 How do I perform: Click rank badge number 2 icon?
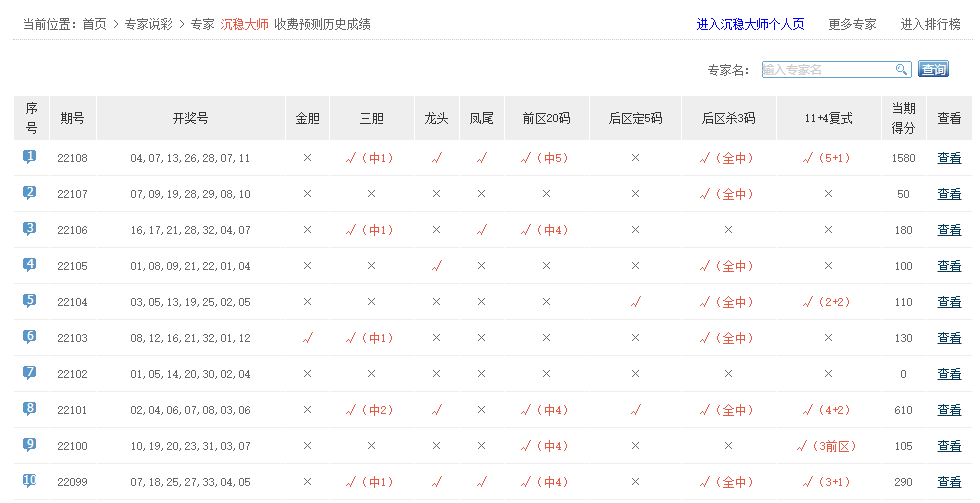click(30, 193)
